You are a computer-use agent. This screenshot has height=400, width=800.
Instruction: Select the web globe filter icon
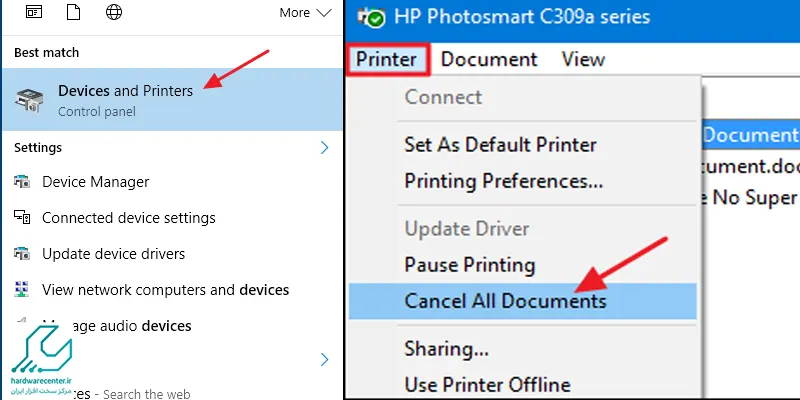(114, 12)
